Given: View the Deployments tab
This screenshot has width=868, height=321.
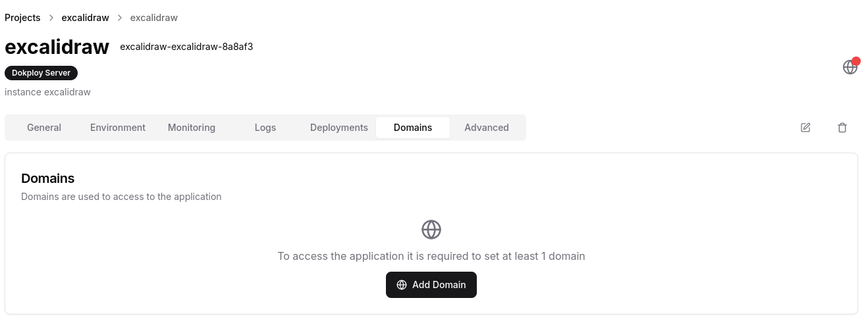Looking at the screenshot, I should click(339, 128).
